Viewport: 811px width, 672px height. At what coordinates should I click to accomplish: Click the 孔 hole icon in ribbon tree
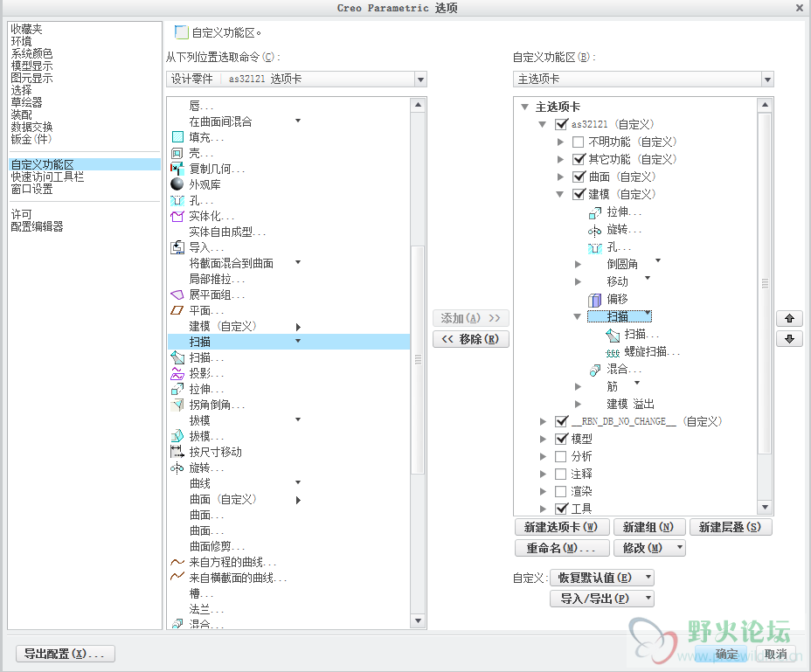click(x=595, y=247)
